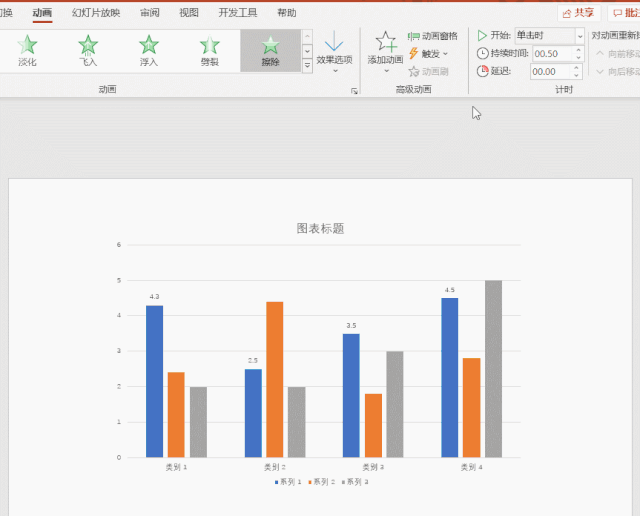Click the clock icon beside 延迟
The width and height of the screenshot is (640, 516).
coord(482,71)
